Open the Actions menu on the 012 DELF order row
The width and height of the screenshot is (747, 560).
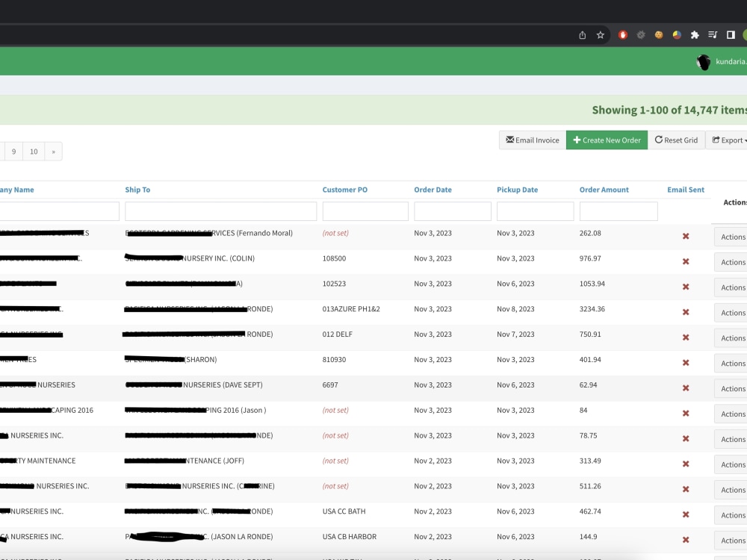click(x=732, y=337)
